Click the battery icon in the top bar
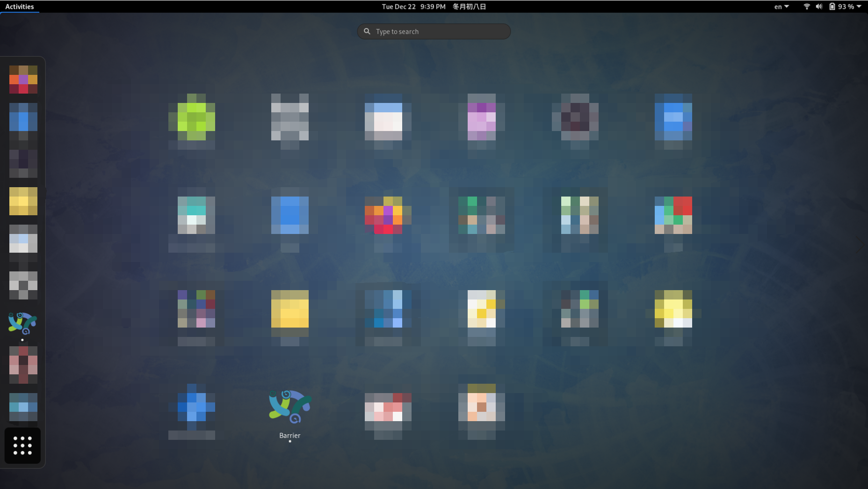 [832, 7]
